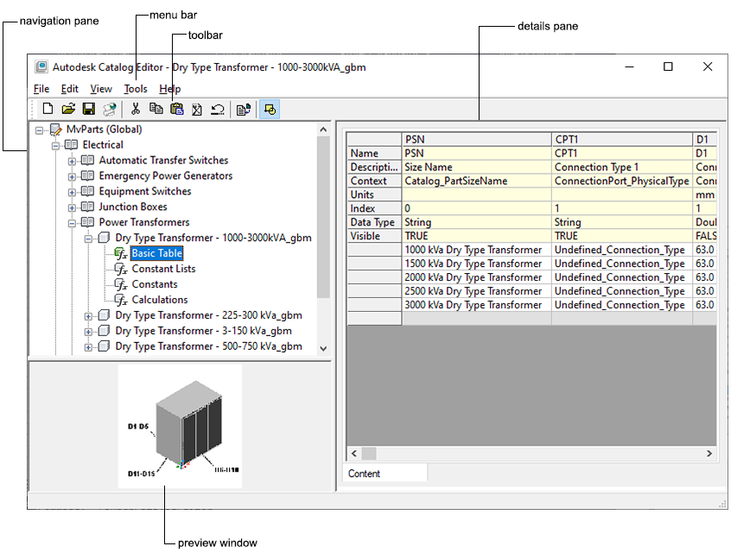
Task: Open the Tools menu
Action: point(136,89)
